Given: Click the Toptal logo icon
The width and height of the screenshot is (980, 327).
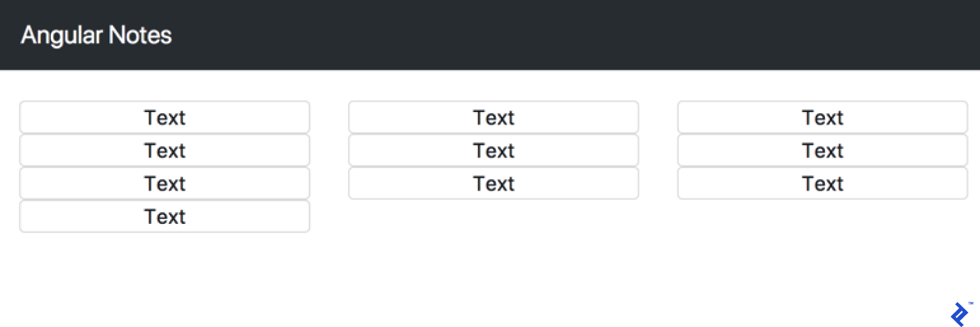Looking at the screenshot, I should (959, 314).
